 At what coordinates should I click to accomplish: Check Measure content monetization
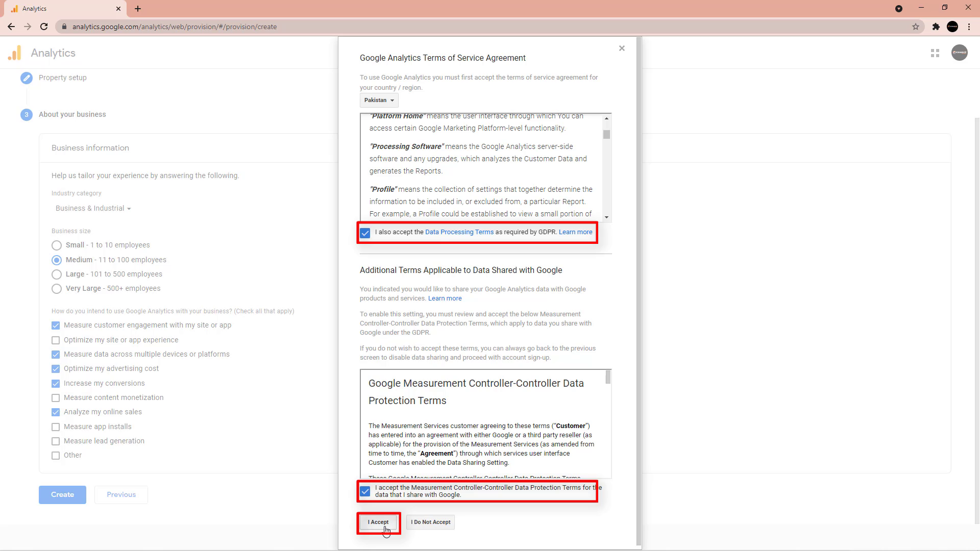tap(56, 398)
